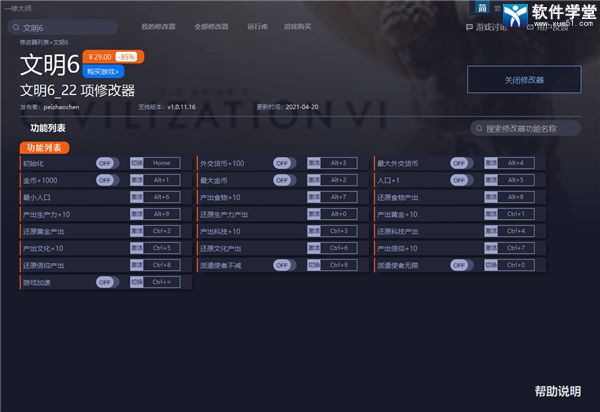The width and height of the screenshot is (600, 412).
Task: Click 激活 for 还原黄金产出
Action: (137, 231)
